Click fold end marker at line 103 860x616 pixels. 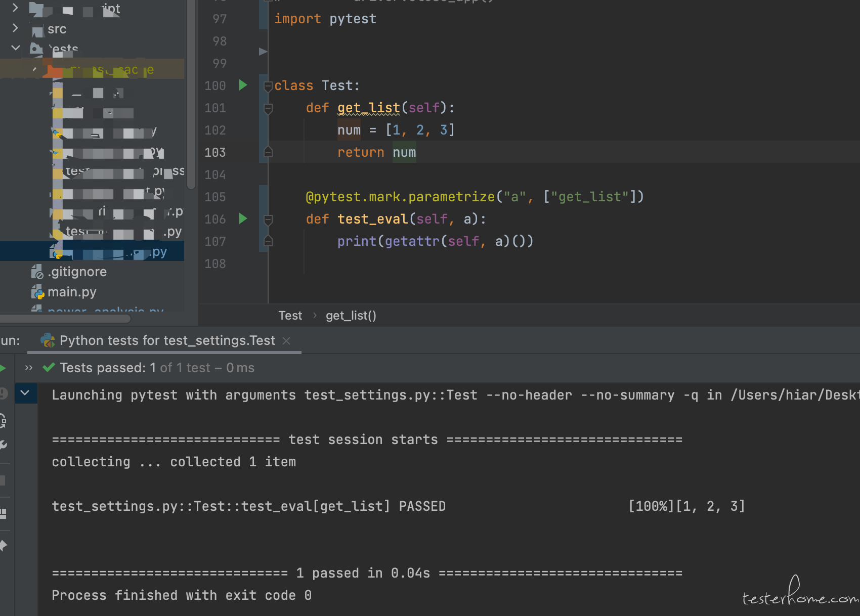click(x=268, y=152)
